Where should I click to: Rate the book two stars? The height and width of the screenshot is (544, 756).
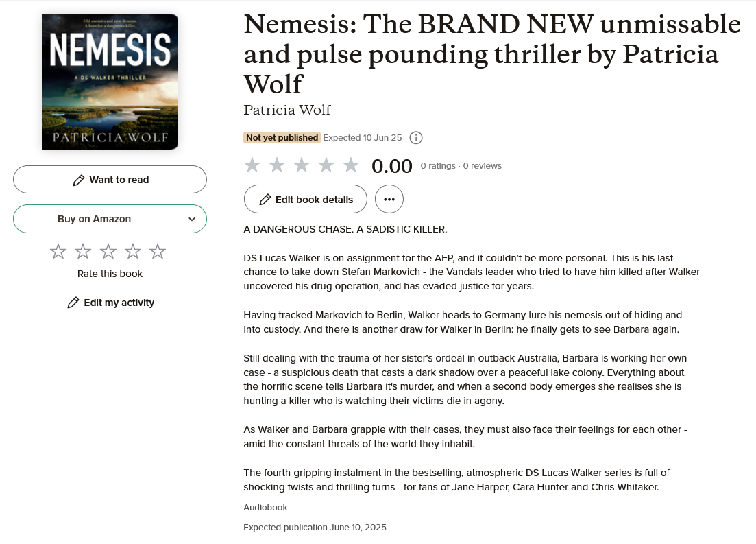[x=83, y=251]
